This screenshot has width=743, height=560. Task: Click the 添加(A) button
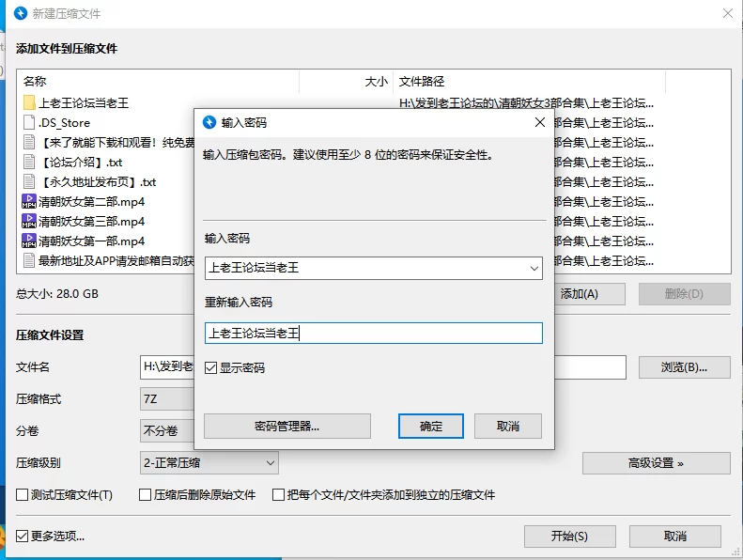click(590, 294)
